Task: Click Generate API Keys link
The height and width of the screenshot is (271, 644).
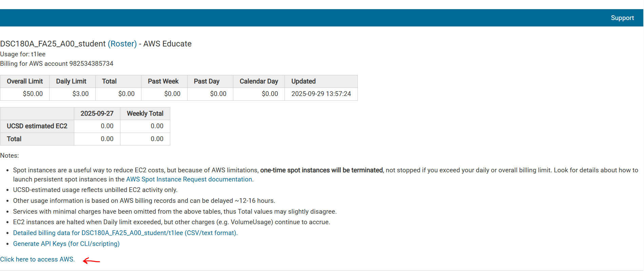Action: [66, 244]
